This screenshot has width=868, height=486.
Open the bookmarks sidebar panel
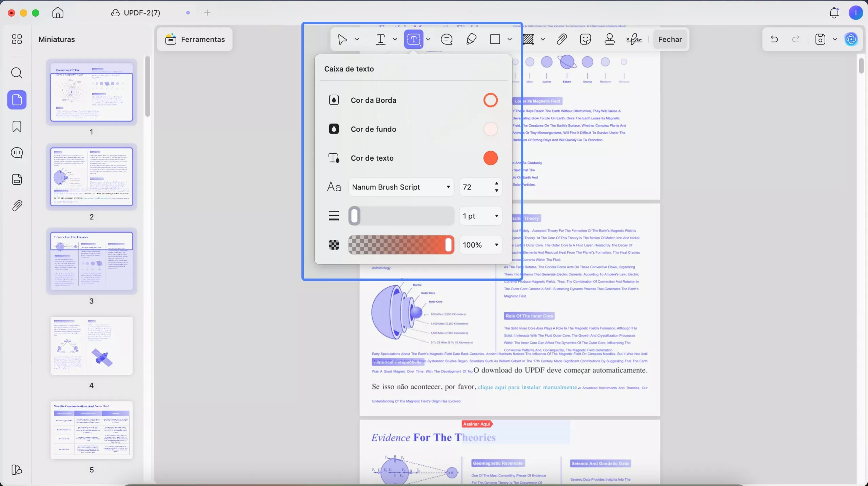[17, 127]
